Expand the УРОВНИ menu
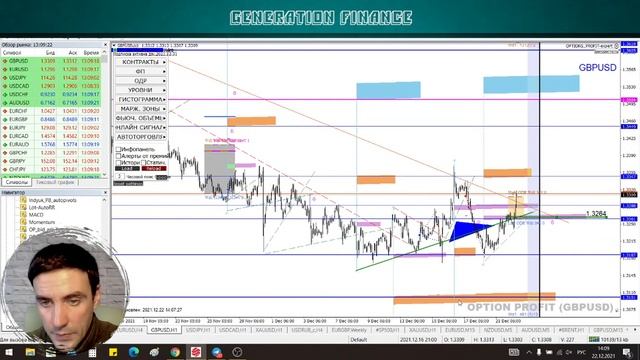 (141, 90)
